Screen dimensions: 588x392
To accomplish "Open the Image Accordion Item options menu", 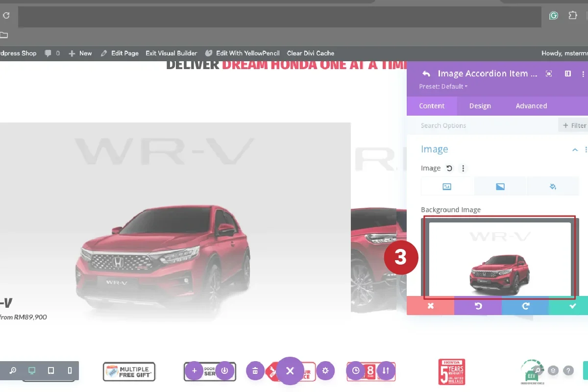I will [583, 73].
